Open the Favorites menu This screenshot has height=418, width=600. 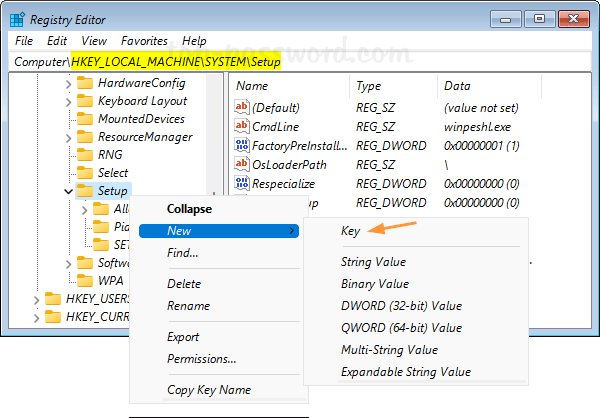coord(144,41)
